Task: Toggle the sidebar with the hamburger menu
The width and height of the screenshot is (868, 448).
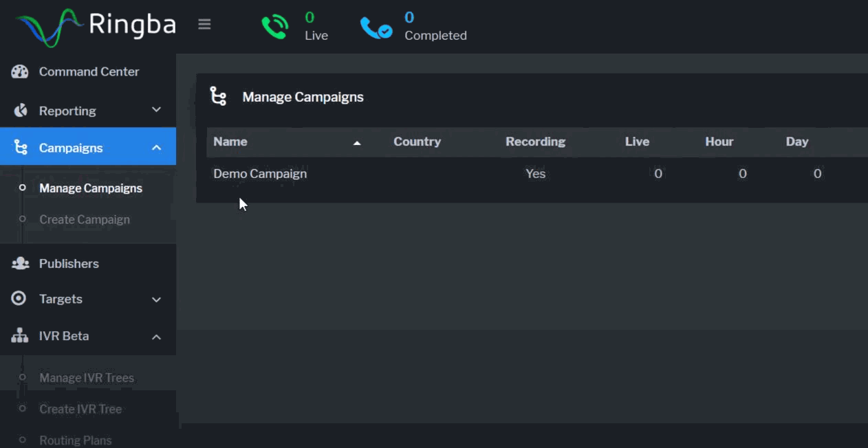Action: [x=204, y=23]
